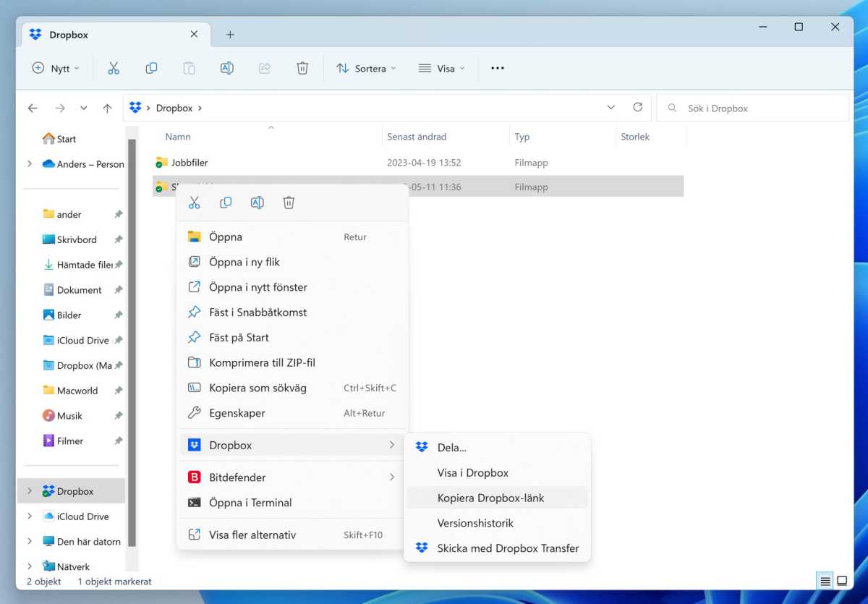Switch to large icons view in status bar
The width and height of the screenshot is (868, 604).
pyautogui.click(x=842, y=581)
